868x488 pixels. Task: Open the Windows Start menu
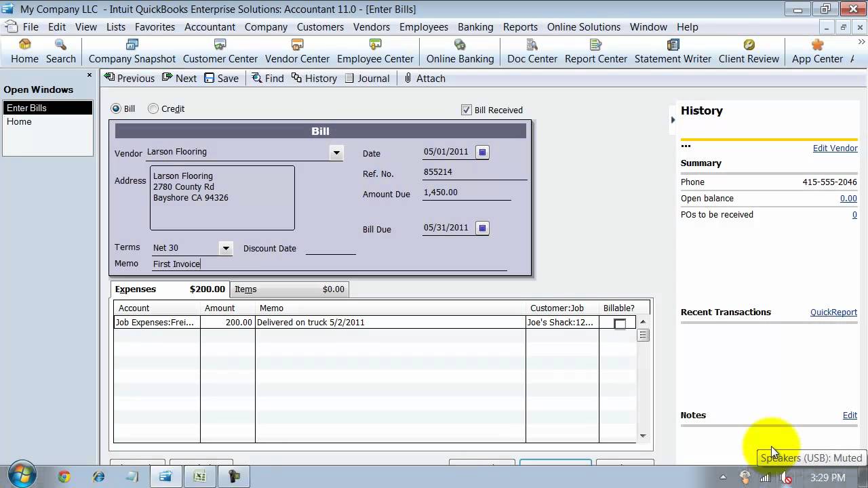(x=23, y=476)
